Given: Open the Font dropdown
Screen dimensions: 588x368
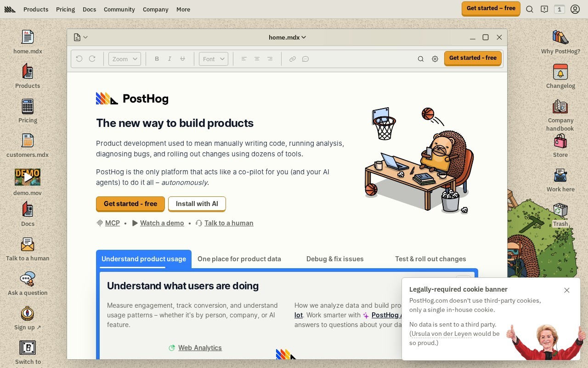Looking at the screenshot, I should [214, 59].
